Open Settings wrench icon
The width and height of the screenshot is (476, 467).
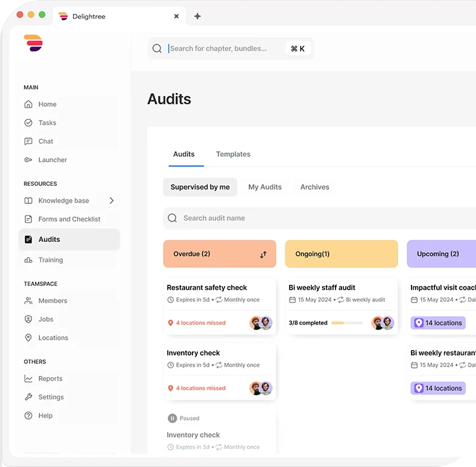[28, 397]
